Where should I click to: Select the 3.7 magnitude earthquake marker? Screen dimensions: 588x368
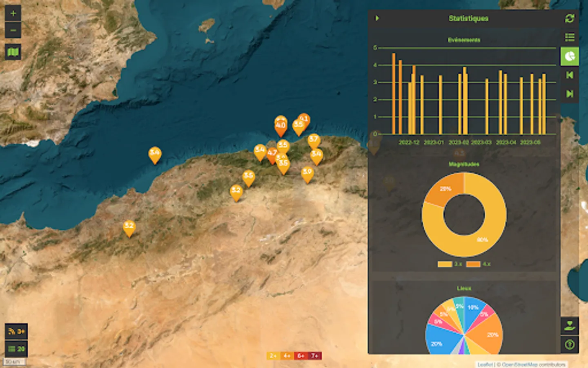313,141
